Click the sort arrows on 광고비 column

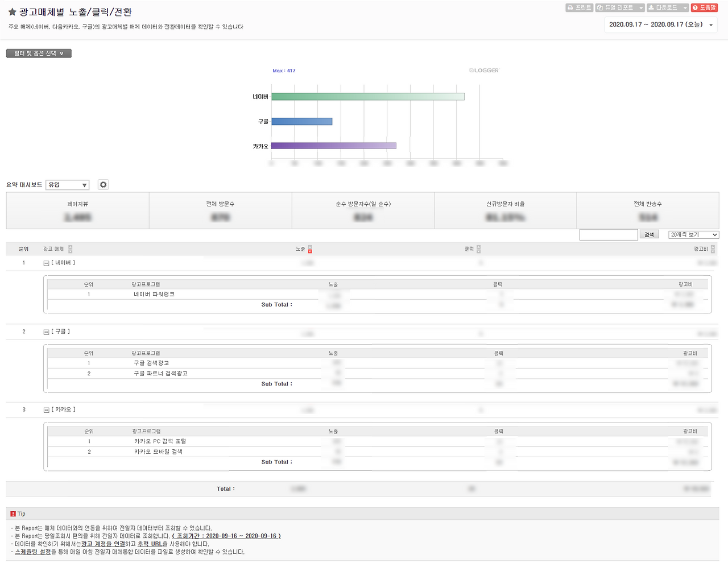[714, 249]
